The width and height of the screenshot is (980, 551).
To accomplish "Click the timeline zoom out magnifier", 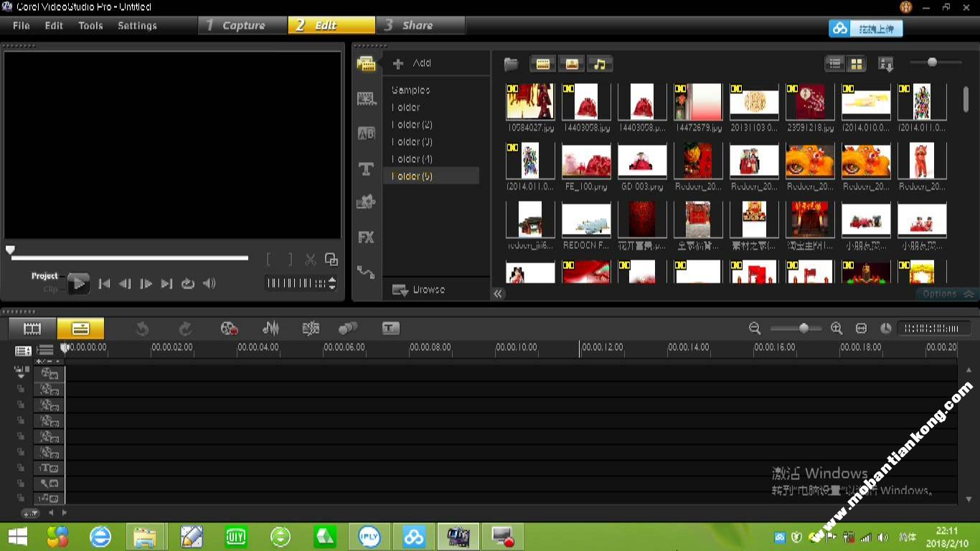I will [x=755, y=329].
